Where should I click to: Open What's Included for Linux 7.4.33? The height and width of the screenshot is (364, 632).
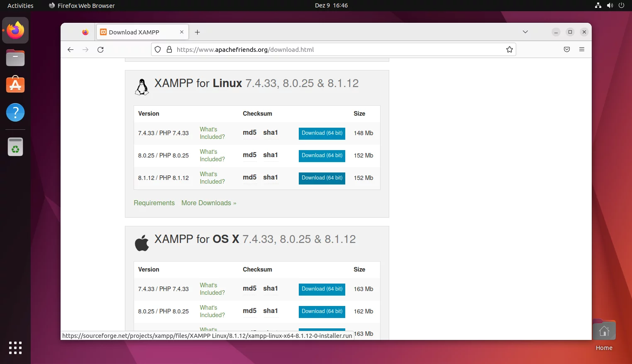[x=212, y=133]
